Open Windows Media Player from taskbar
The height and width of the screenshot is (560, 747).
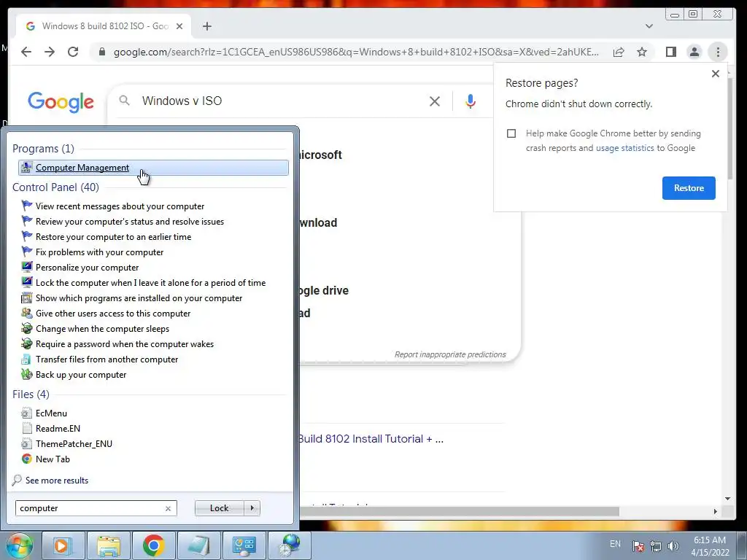click(63, 545)
